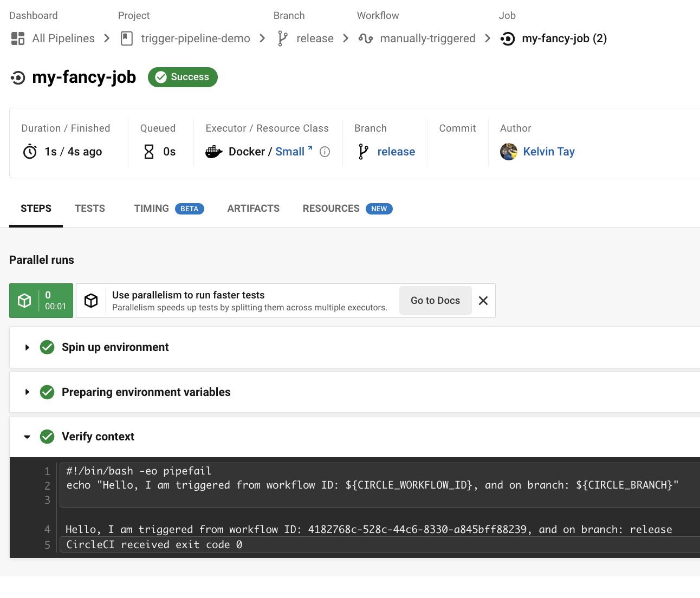The image size is (700, 598).
Task: Select the trigger-pipeline-demo project icon
Action: (126, 38)
